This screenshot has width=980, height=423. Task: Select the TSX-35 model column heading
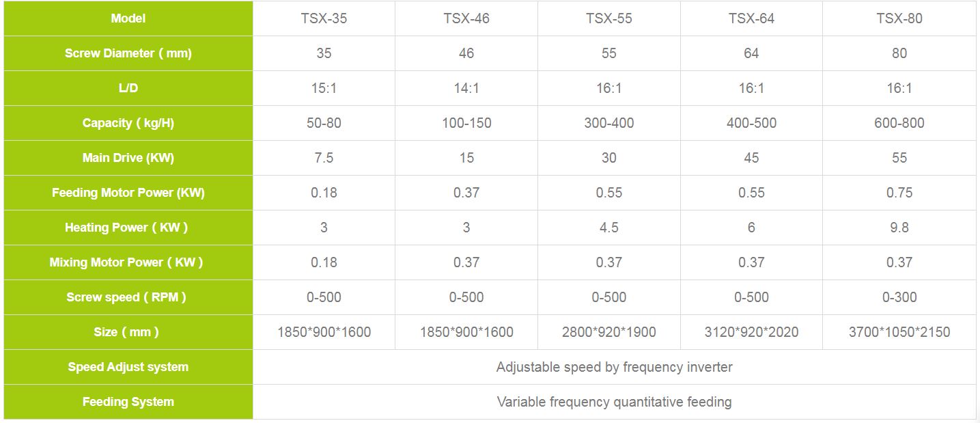click(x=324, y=18)
